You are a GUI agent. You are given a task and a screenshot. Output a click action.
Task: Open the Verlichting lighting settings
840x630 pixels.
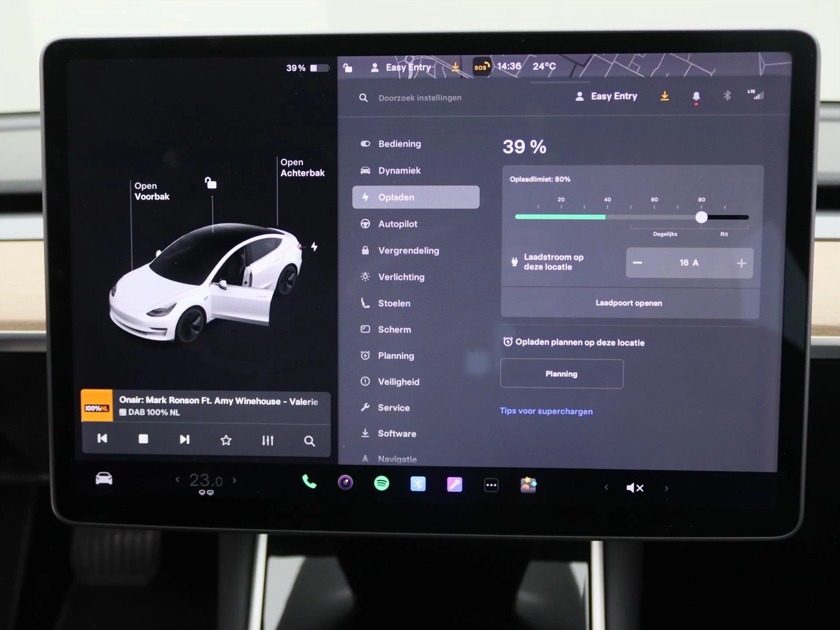point(401,276)
